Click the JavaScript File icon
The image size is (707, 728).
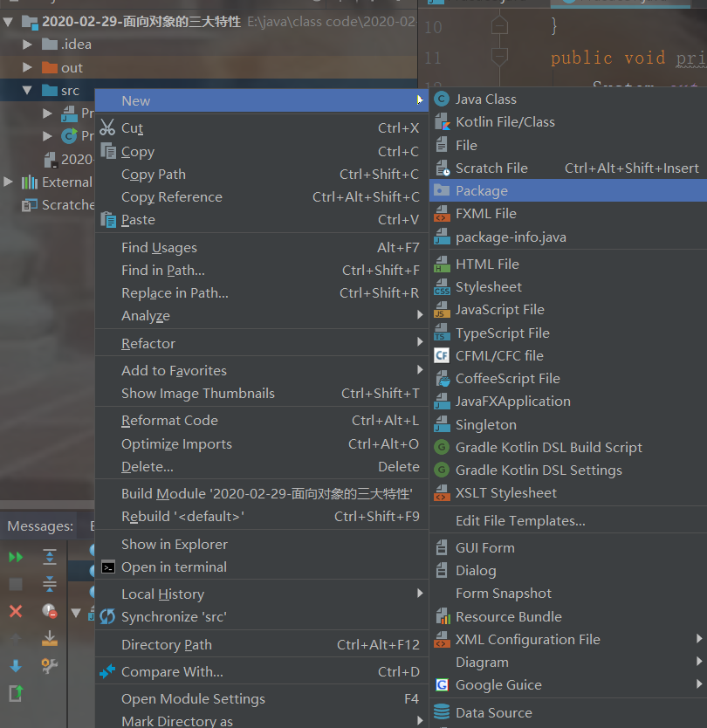[x=442, y=310]
